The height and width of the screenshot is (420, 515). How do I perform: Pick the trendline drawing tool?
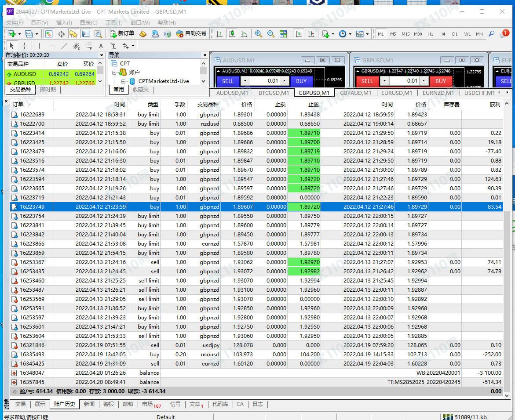pyautogui.click(x=64, y=46)
